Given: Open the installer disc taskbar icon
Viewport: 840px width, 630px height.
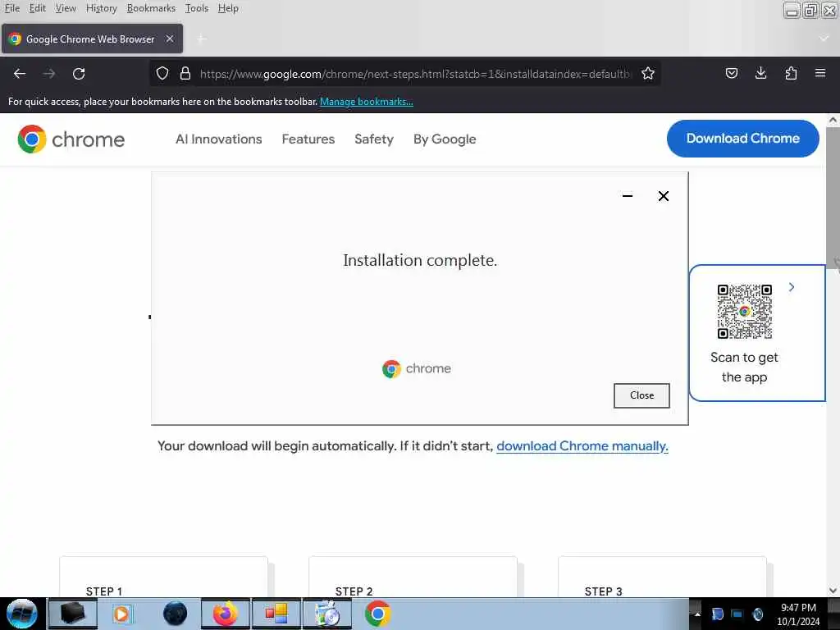Looking at the screenshot, I should [327, 614].
